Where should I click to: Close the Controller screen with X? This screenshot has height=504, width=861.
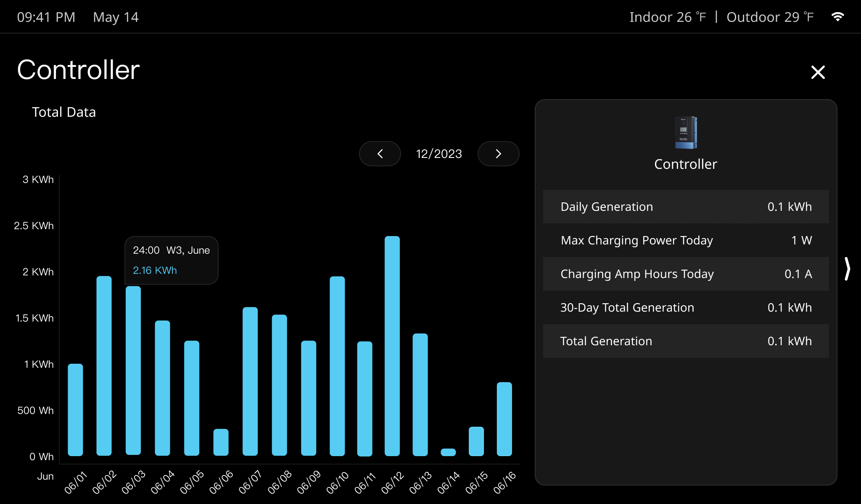point(818,72)
